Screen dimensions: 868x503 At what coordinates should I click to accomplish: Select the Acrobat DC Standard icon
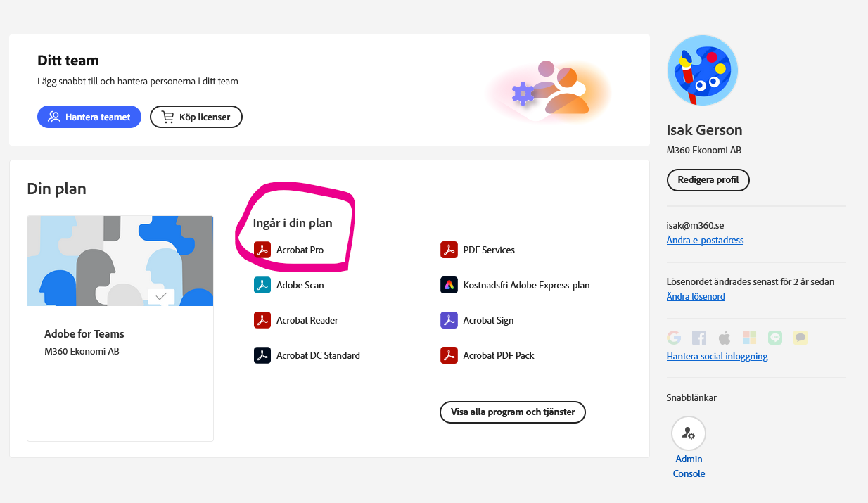point(262,355)
